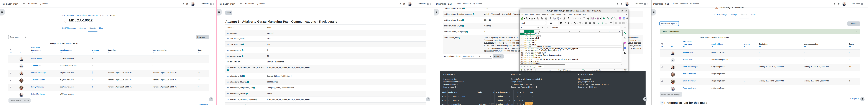868x105 pixels.
Task: Open Download dropdown on Interactions report page
Action: coord(853,24)
